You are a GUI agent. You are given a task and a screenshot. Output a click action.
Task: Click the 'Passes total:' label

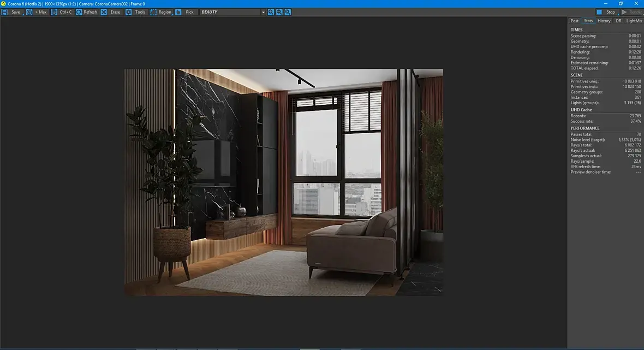coord(581,134)
